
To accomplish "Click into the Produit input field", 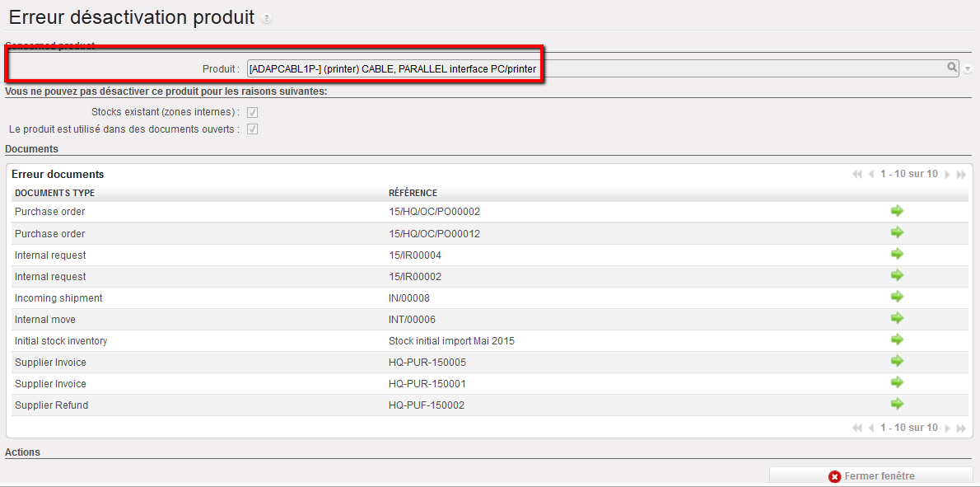I will (x=576, y=68).
